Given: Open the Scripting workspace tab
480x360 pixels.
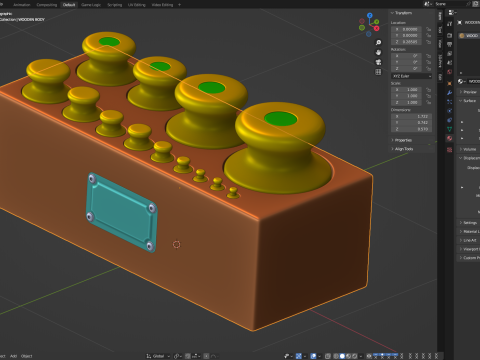Looking at the screenshot, I should [x=114, y=5].
